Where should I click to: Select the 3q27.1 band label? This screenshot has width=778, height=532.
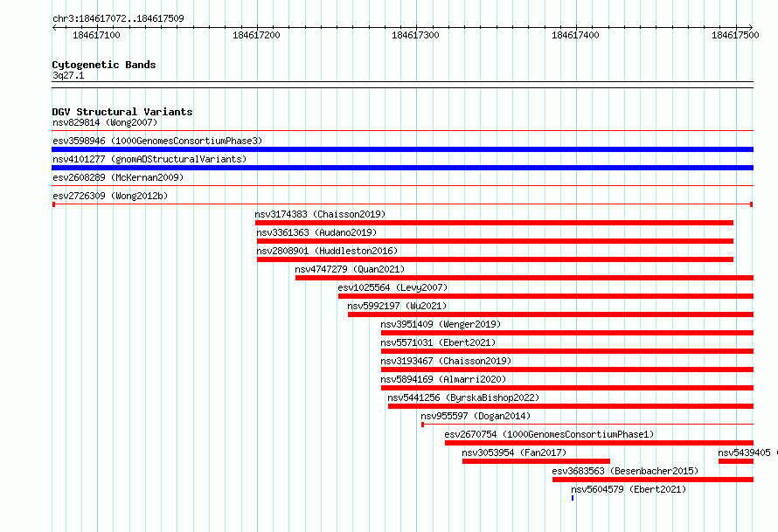coord(68,75)
